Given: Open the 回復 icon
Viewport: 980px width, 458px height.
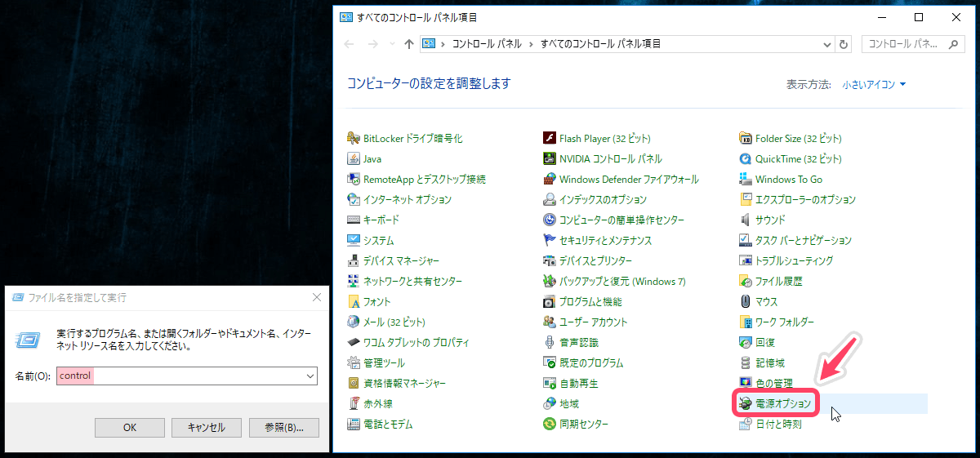Looking at the screenshot, I should coord(746,343).
